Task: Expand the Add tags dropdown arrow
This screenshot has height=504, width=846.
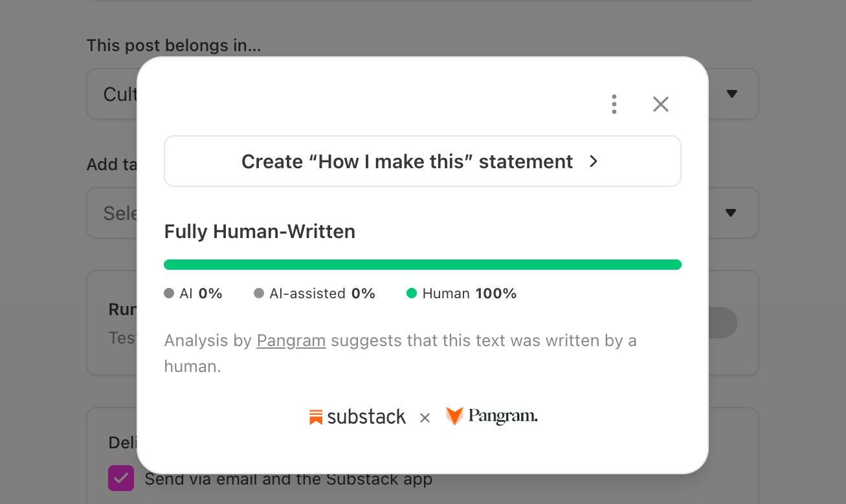Action: point(731,213)
